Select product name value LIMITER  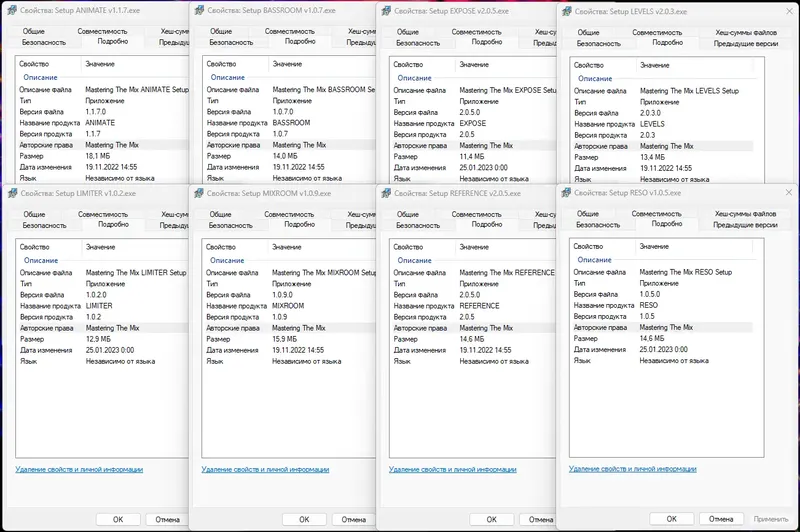click(x=99, y=306)
